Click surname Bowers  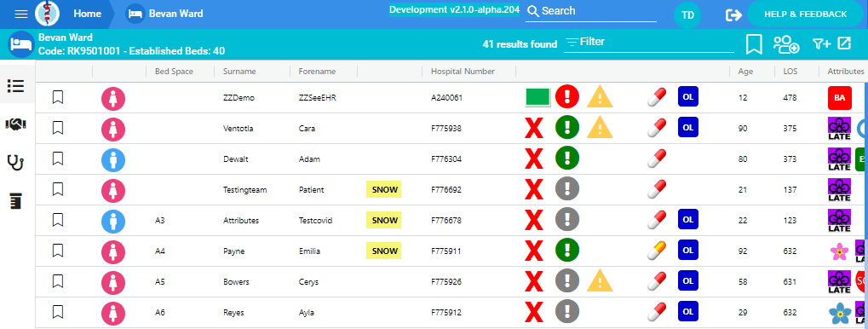pyautogui.click(x=236, y=282)
